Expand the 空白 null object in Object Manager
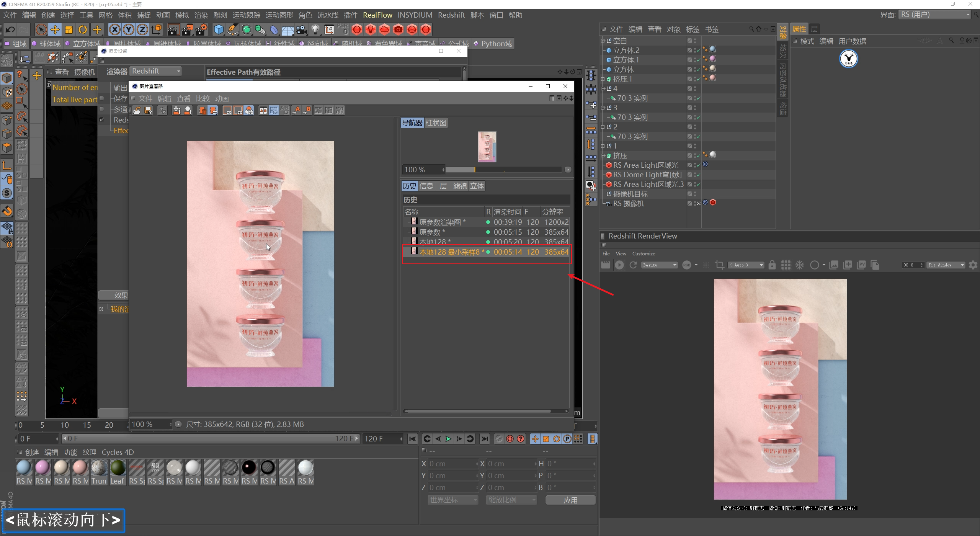 [x=603, y=41]
